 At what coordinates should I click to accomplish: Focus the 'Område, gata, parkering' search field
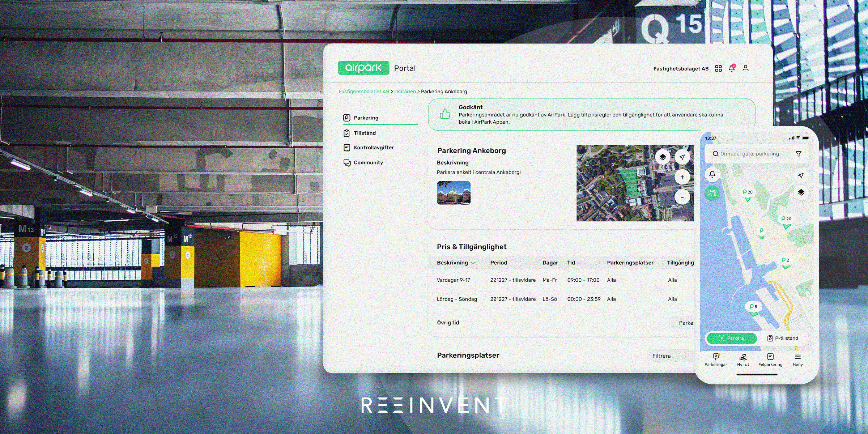pos(756,154)
